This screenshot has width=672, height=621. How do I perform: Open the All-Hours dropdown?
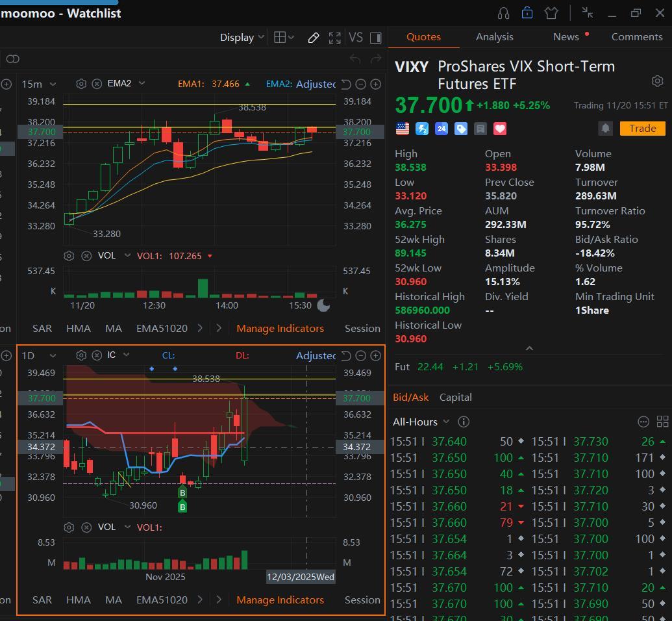[x=421, y=422]
